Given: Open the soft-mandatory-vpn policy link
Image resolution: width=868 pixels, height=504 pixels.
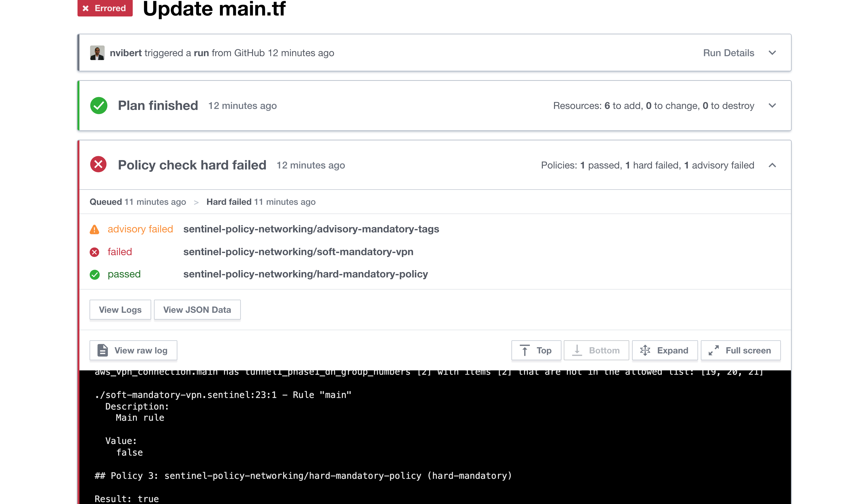Looking at the screenshot, I should [x=298, y=252].
